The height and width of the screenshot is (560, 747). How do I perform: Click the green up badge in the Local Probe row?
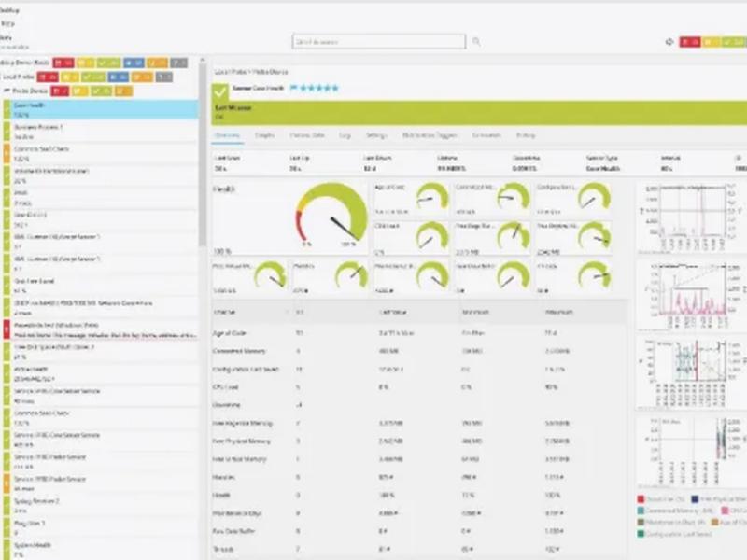tap(93, 77)
